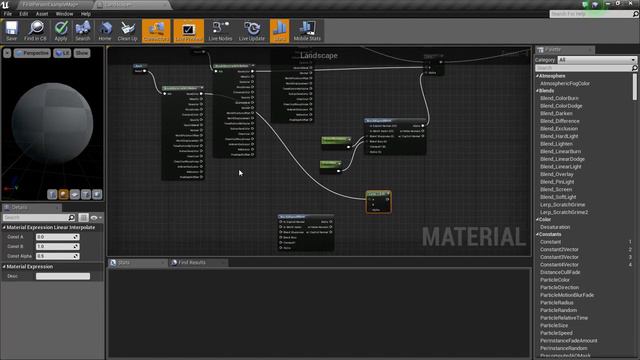
Task: Set the preview mesh to sphere
Action: (x=63, y=194)
